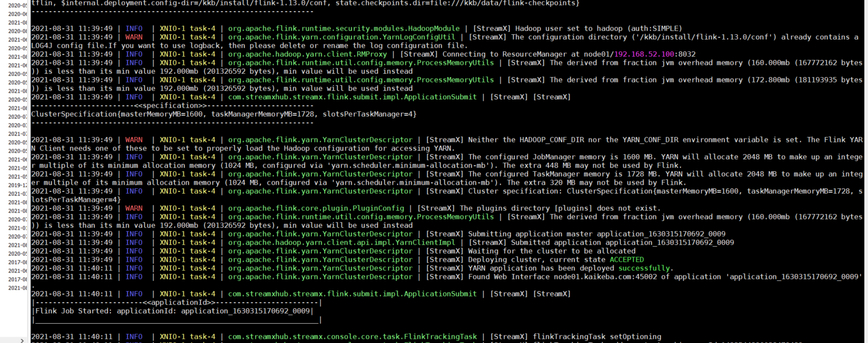Click the "2019-1" entry in the left date strip
This screenshot has width=868, height=343.
pos(18,185)
